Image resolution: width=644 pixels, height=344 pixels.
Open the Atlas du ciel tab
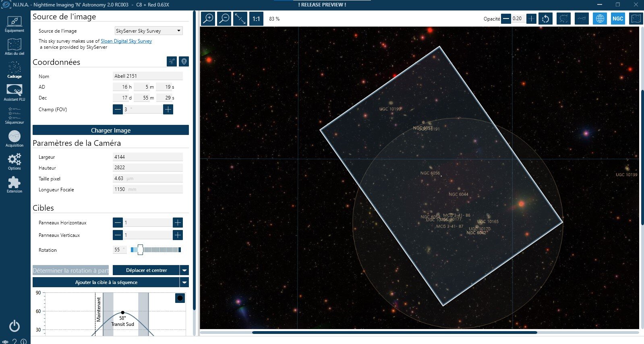tap(14, 47)
